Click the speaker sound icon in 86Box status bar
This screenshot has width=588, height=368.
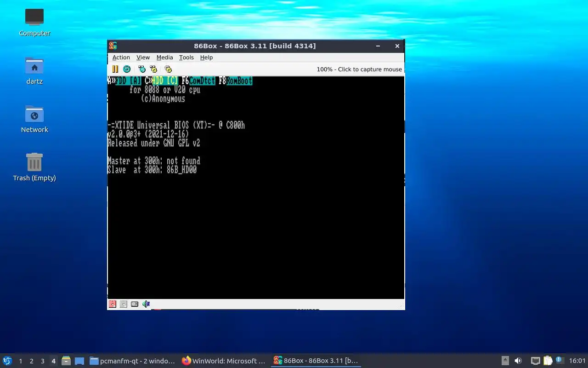(146, 304)
